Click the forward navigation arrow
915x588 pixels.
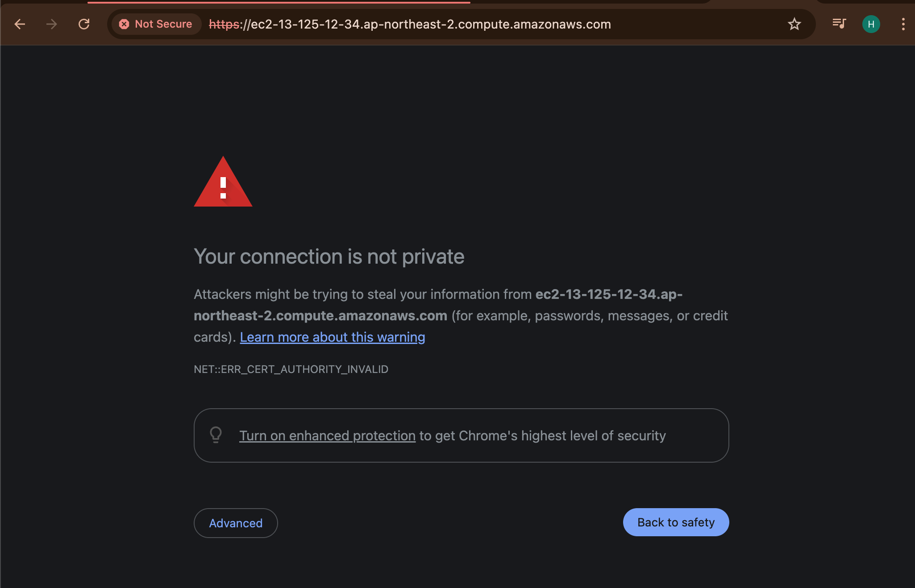[x=52, y=24]
